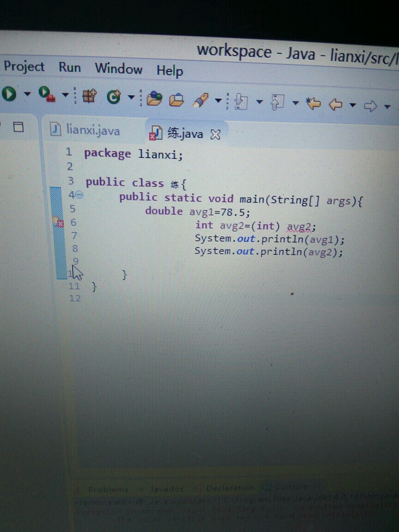The height and width of the screenshot is (532, 399).
Task: Open the Problems tab in bottom panel
Action: (x=108, y=490)
